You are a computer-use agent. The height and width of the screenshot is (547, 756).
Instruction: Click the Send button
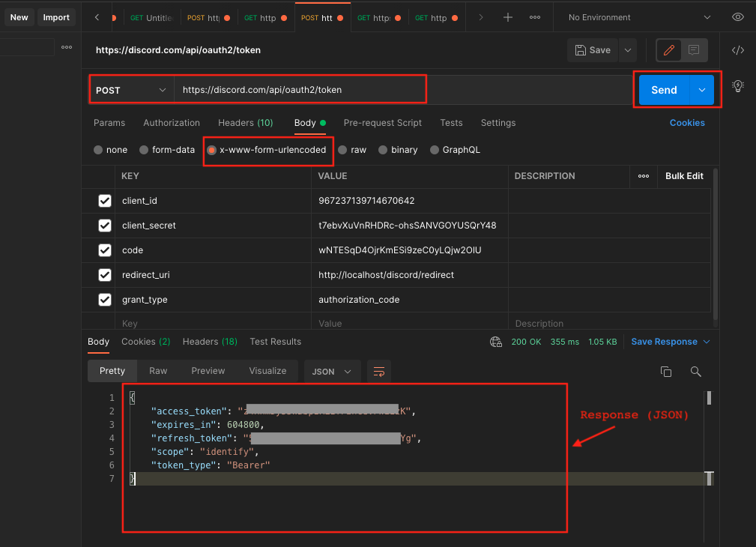(x=663, y=89)
